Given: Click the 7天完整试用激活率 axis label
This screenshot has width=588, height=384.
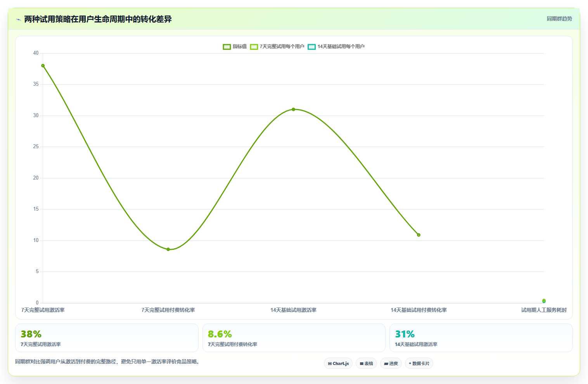Looking at the screenshot, I should [x=43, y=310].
